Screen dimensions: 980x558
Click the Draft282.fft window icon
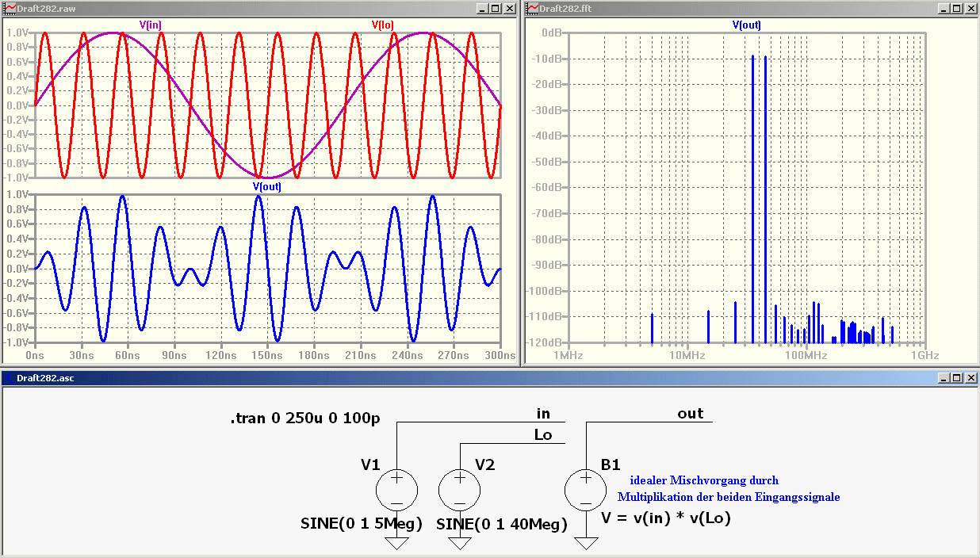tap(533, 8)
